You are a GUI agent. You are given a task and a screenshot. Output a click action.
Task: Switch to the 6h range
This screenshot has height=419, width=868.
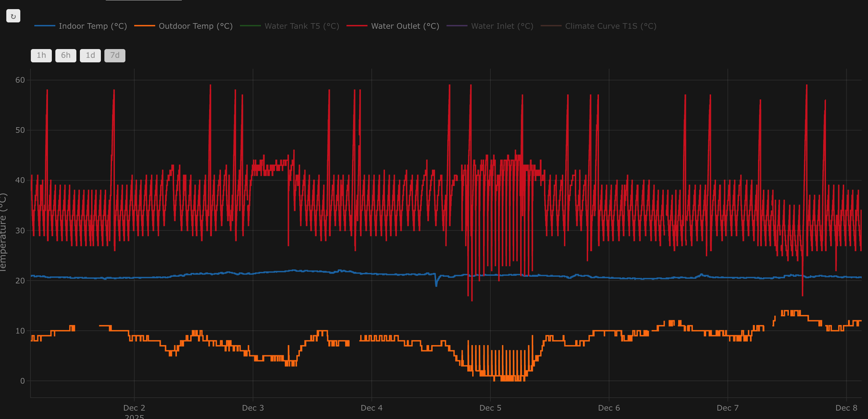[66, 55]
